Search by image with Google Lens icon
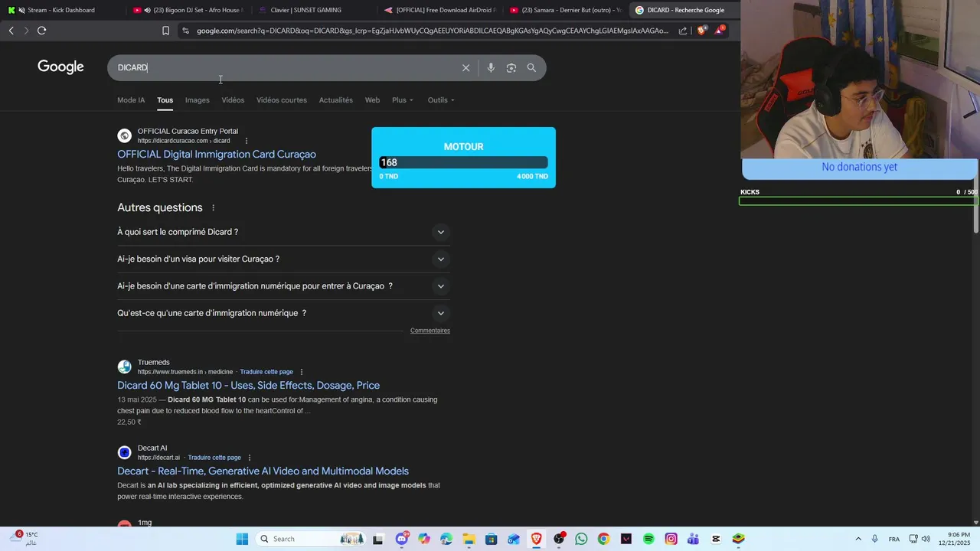Viewport: 980px width, 551px height. tap(511, 68)
